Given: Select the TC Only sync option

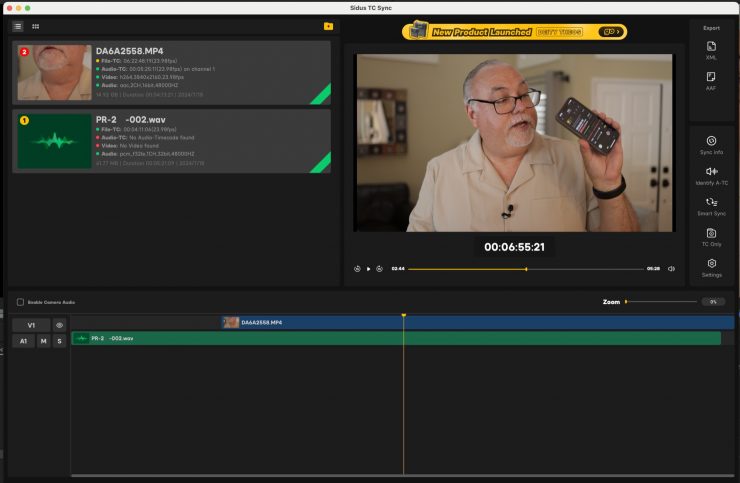Looking at the screenshot, I should click(x=711, y=236).
